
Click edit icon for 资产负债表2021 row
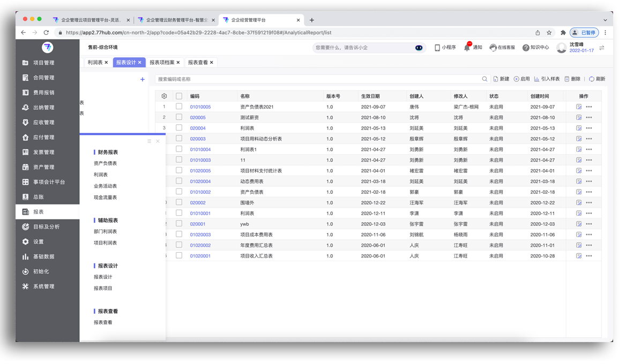coord(579,107)
